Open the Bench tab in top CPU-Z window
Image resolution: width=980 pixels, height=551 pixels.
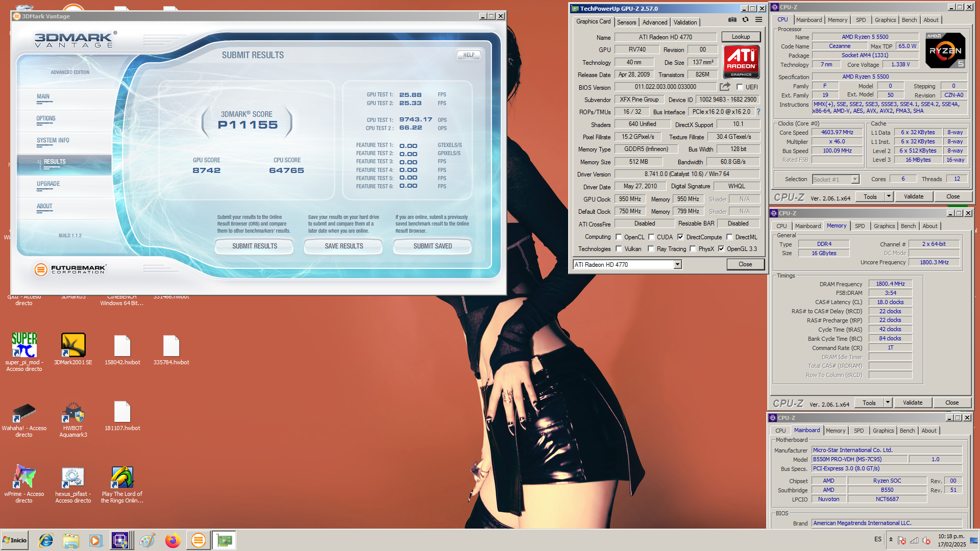(909, 20)
